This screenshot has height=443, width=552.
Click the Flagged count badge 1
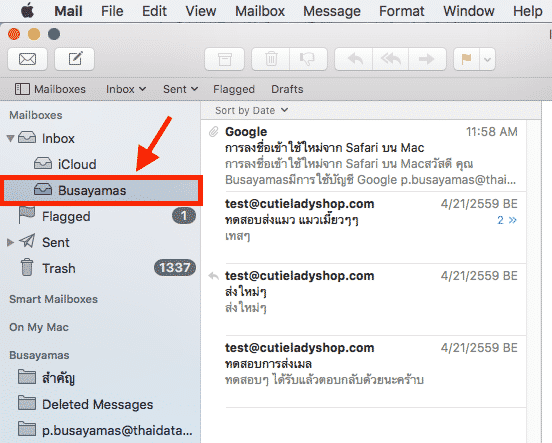click(184, 216)
